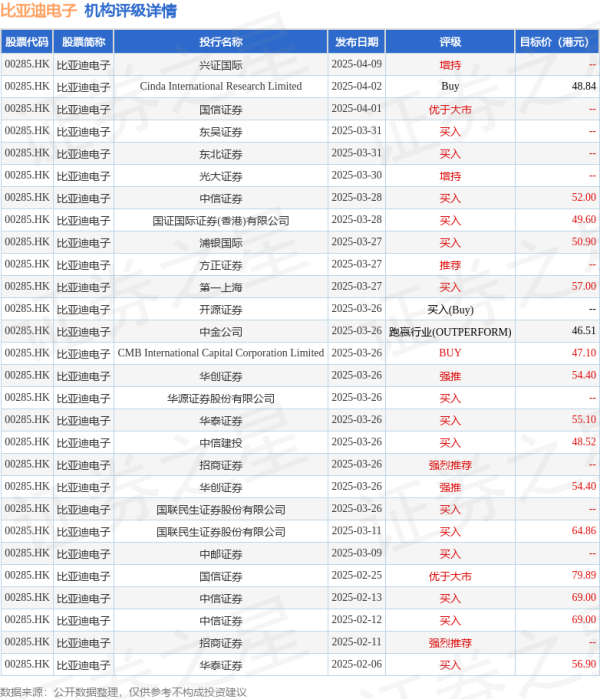600x699 pixels.
Task: Click the 股票代码 column header
Action: [27, 42]
